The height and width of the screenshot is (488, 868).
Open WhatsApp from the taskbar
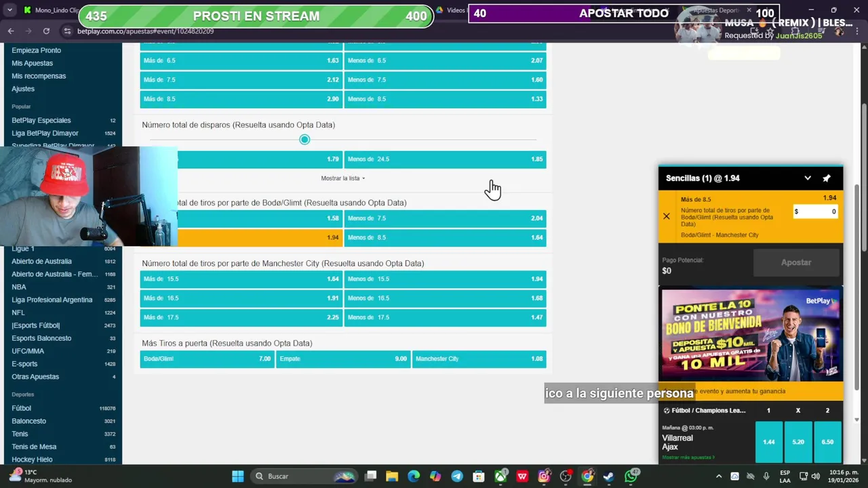631,476
